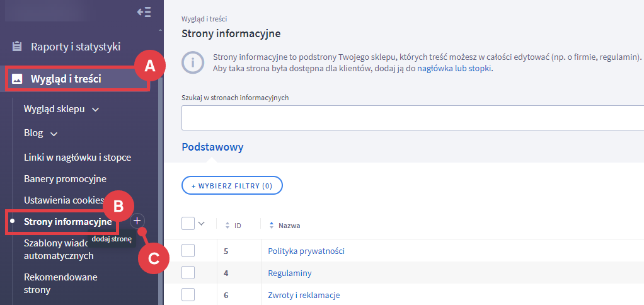The image size is (644, 305).
Task: Click the Raporty i statystyki clipboard icon
Action: pos(18,47)
